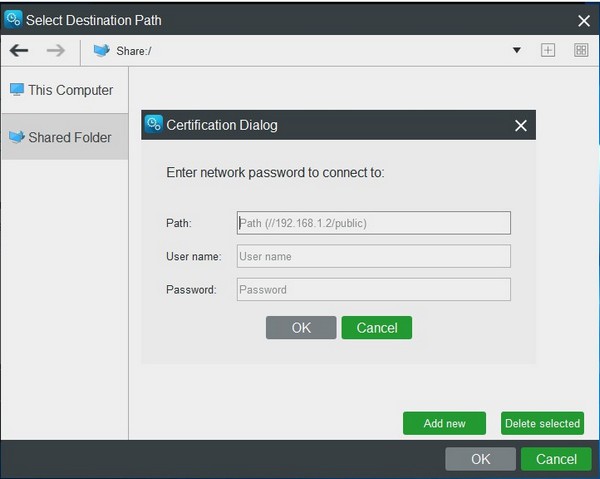Click the Share drive icon in path bar
The width and height of the screenshot is (600, 479).
coord(101,50)
